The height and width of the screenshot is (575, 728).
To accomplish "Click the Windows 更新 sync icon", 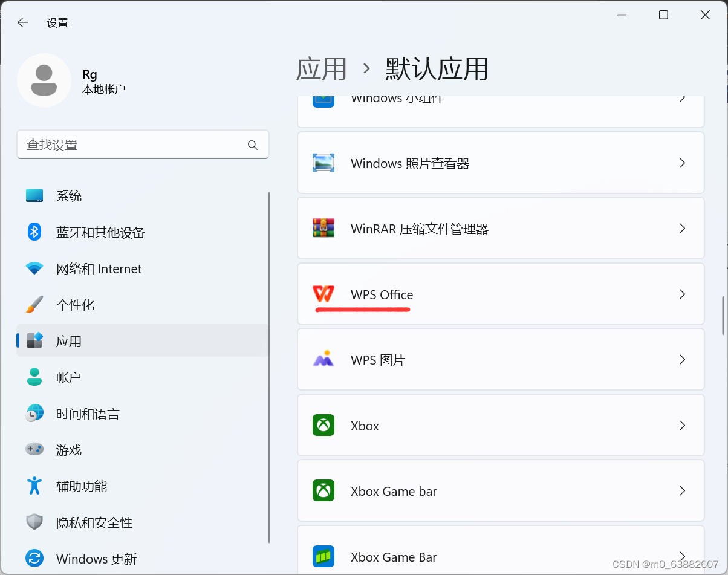I will click(34, 558).
